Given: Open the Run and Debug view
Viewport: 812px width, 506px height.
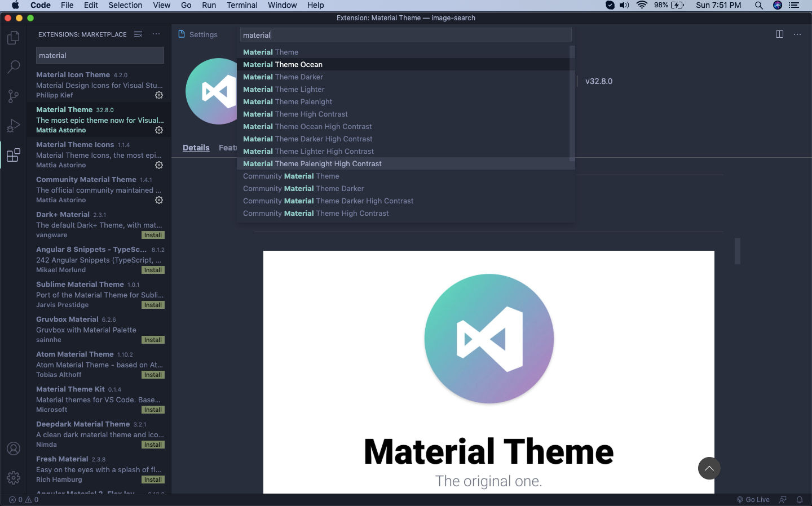Looking at the screenshot, I should point(14,126).
